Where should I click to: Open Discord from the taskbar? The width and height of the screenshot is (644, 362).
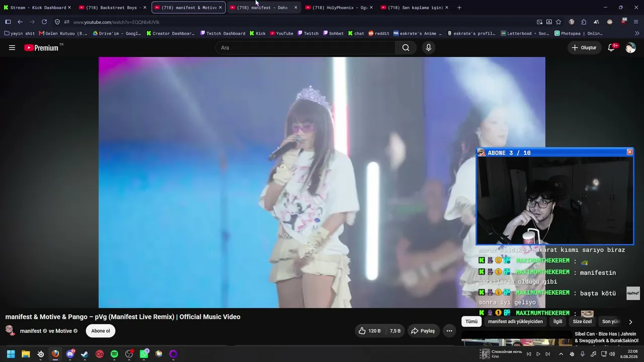pos(70,354)
